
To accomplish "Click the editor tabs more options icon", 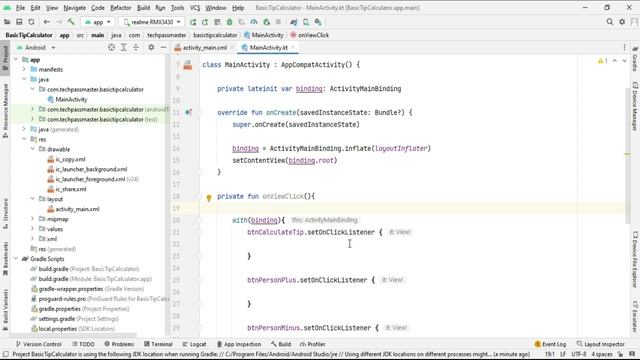I will coord(624,48).
